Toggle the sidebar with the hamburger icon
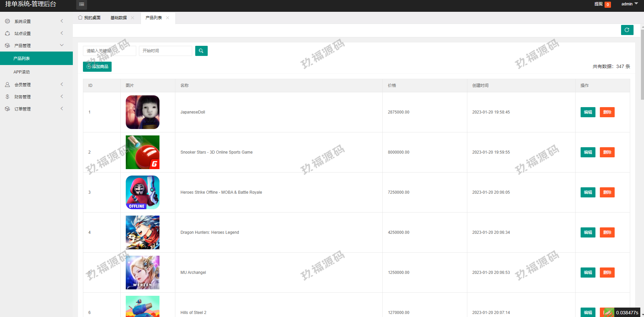Image resolution: width=644 pixels, height=317 pixels. (x=81, y=4)
